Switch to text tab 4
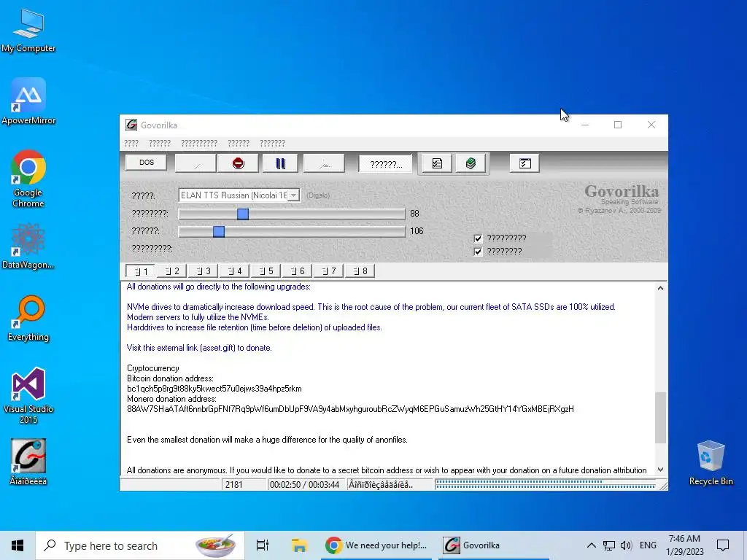 point(234,271)
